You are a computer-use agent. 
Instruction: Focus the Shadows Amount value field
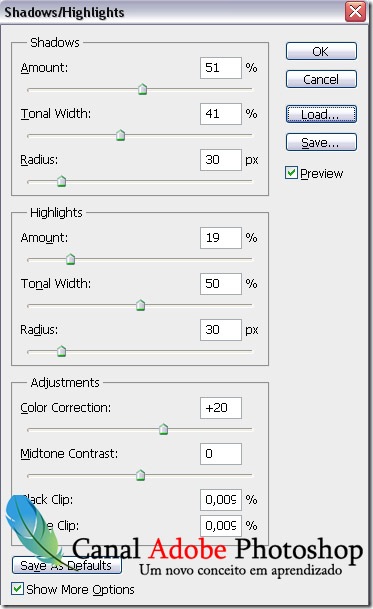[221, 68]
